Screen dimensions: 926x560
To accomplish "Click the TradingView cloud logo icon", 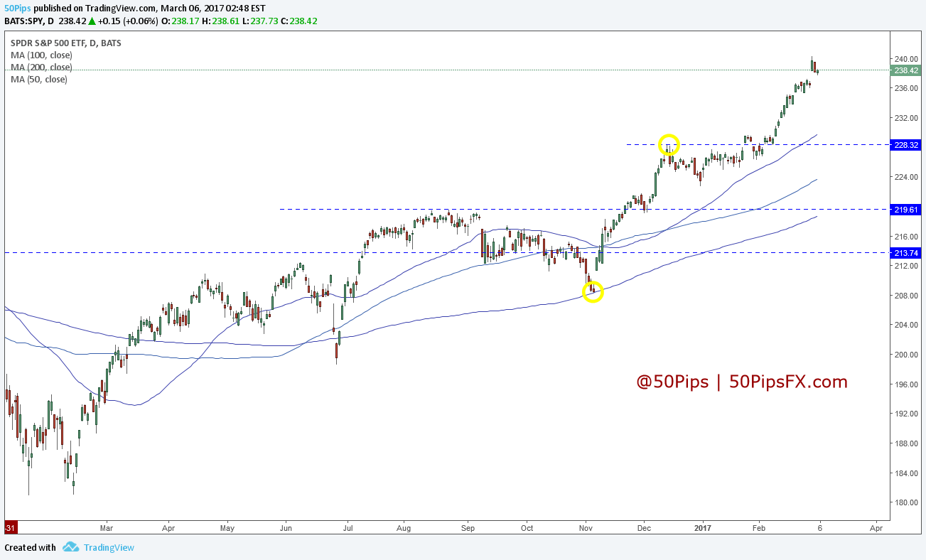I will (70, 547).
